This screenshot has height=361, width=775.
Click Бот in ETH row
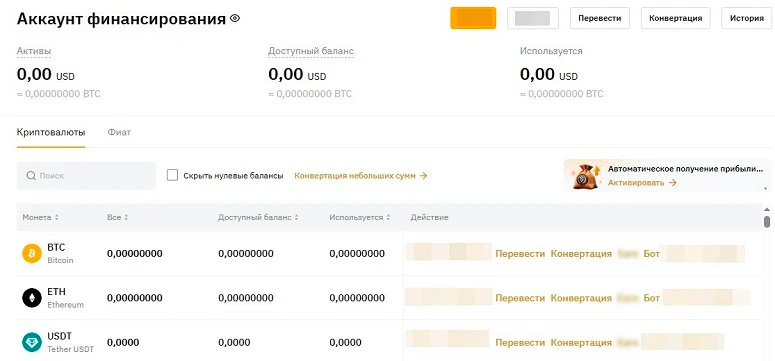tap(651, 298)
